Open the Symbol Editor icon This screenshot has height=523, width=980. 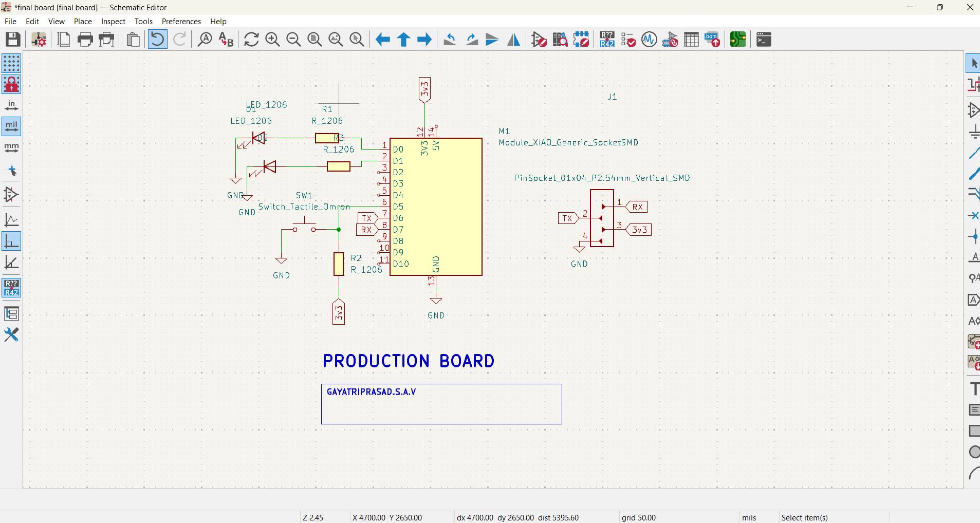(x=539, y=40)
